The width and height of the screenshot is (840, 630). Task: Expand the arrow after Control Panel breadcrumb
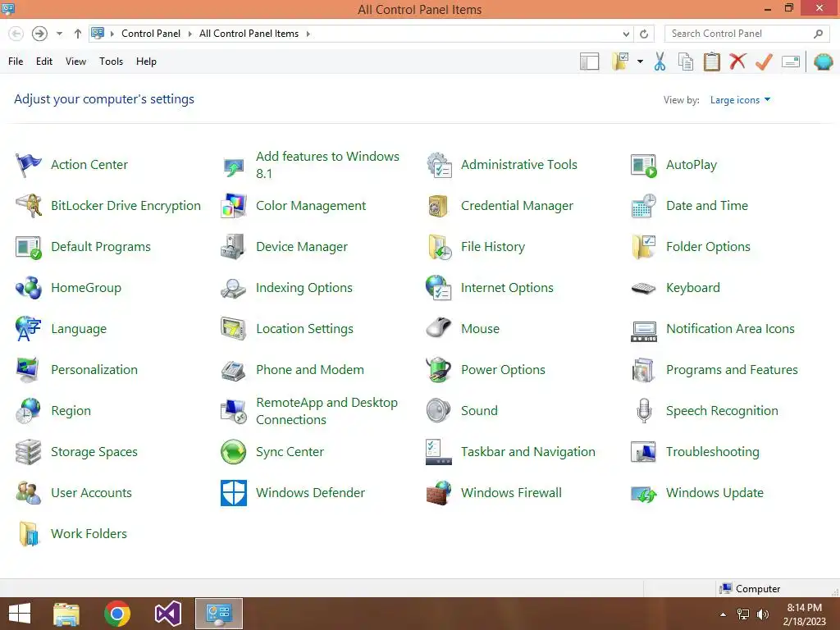click(x=189, y=34)
